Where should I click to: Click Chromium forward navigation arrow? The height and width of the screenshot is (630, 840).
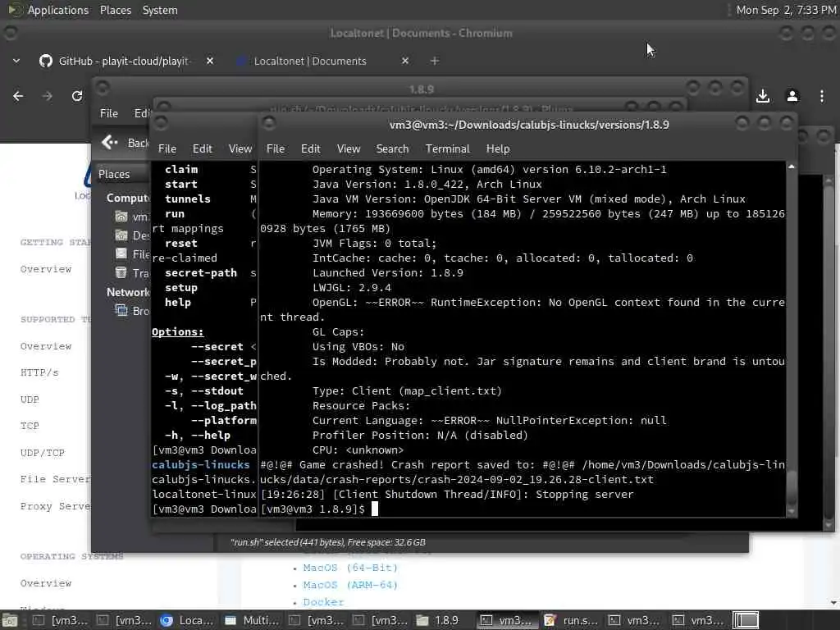coord(47,96)
